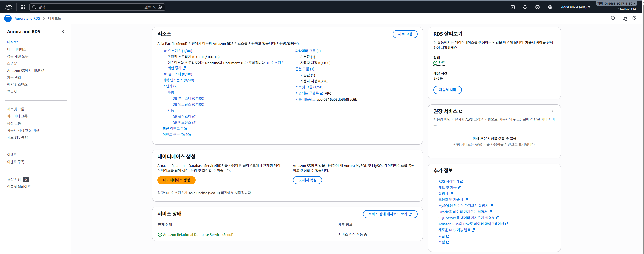644x254 pixels.
Task: Open 파라미터 그룹 (1) resource link
Action: pos(308,51)
